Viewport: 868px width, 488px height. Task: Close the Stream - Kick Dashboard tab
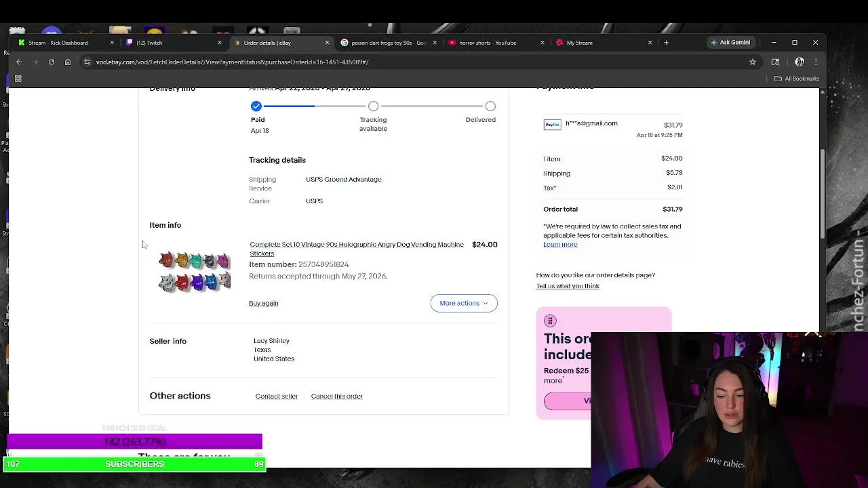112,43
